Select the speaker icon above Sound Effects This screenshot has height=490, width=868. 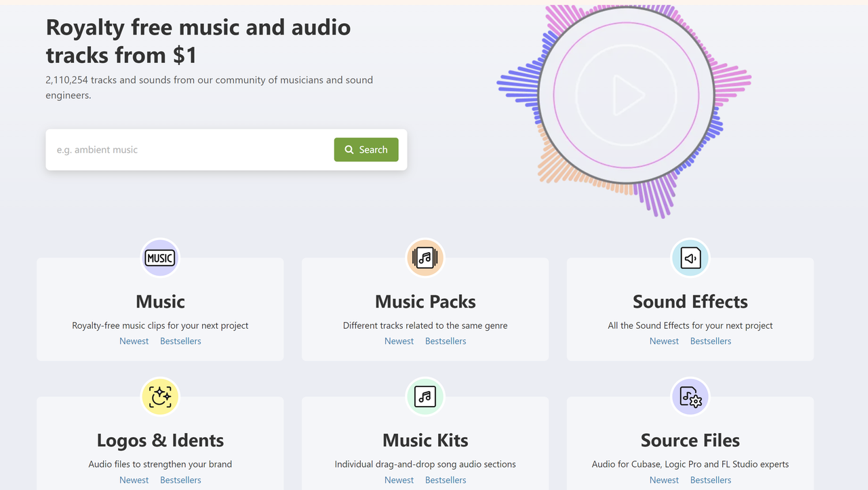[x=690, y=258]
